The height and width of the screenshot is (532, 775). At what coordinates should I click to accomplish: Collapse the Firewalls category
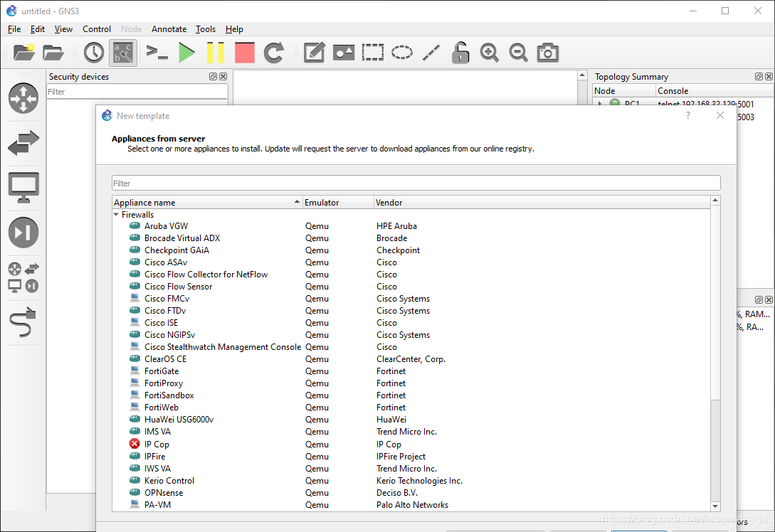pos(116,214)
